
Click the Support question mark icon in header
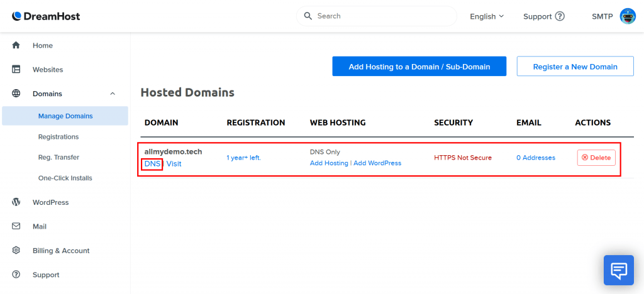pos(560,16)
